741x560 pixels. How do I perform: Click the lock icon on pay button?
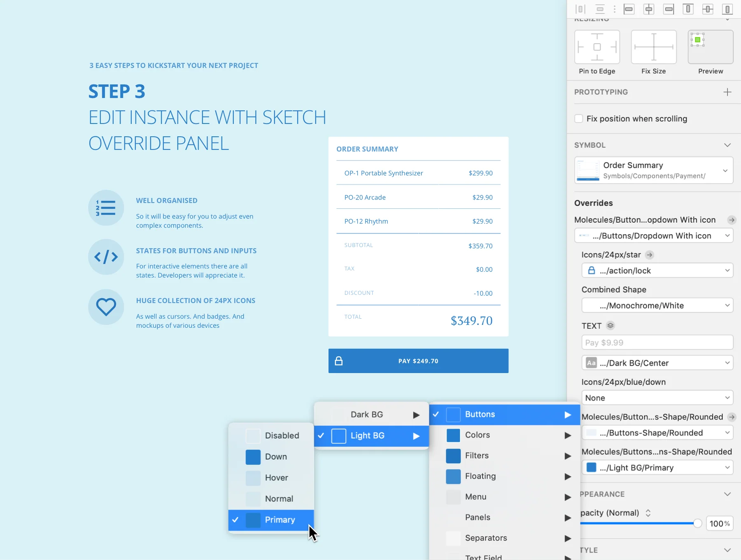(x=339, y=361)
